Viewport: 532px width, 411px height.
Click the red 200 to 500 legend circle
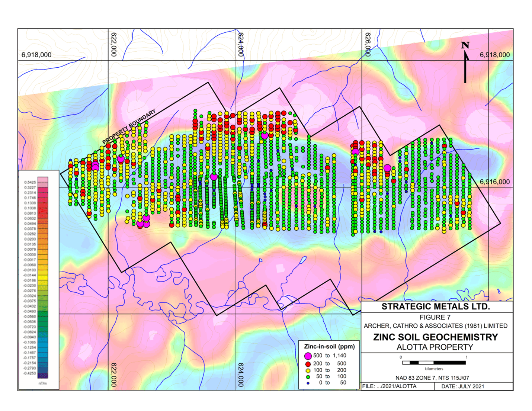pos(308,364)
